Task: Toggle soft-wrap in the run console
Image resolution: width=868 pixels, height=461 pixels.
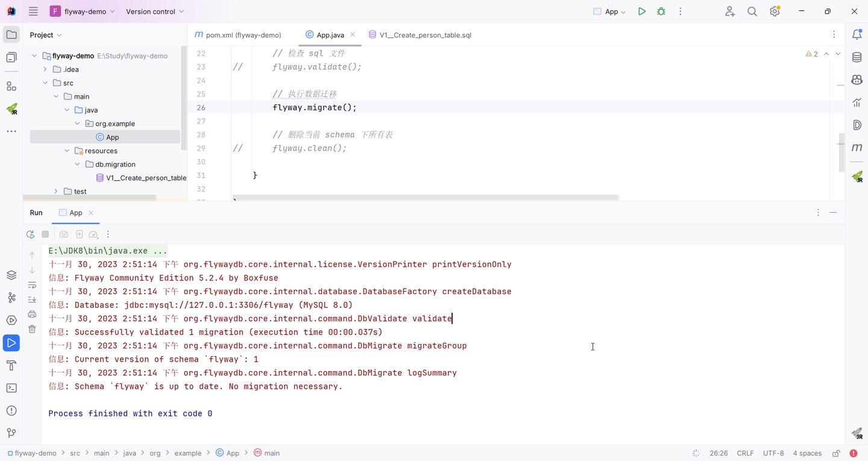Action: (33, 284)
